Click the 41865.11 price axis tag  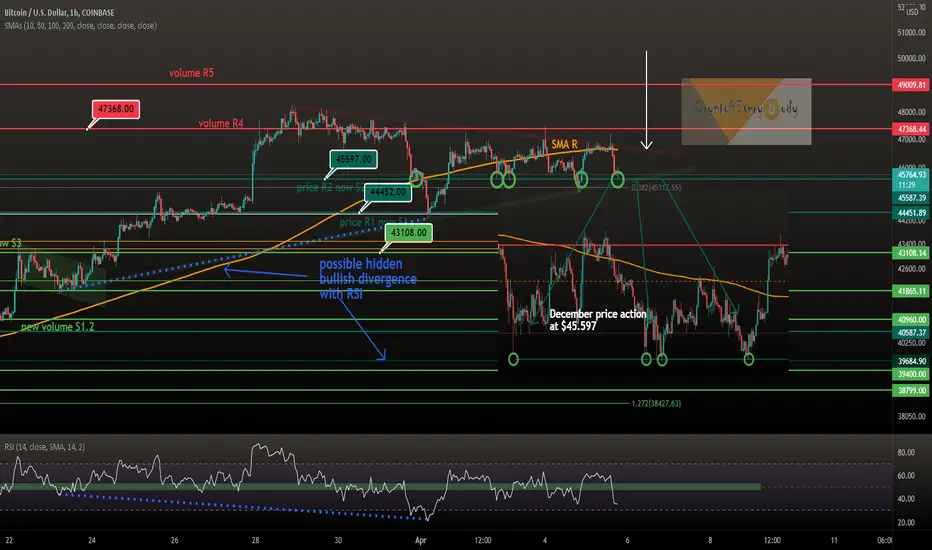912,291
